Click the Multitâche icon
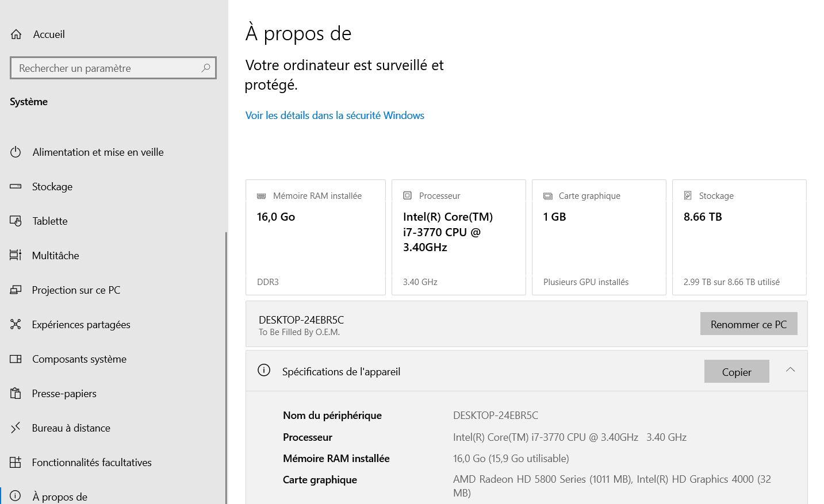824x504 pixels. 16,256
